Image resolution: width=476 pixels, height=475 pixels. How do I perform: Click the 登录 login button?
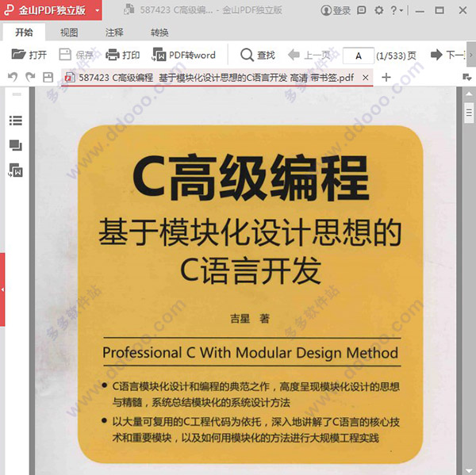(x=336, y=10)
